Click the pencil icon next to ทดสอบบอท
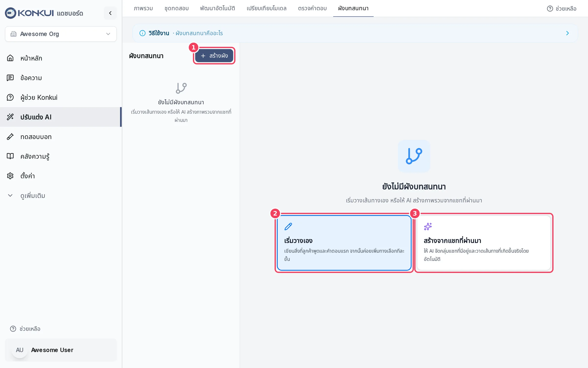Viewport: 588px width, 368px height. point(10,137)
